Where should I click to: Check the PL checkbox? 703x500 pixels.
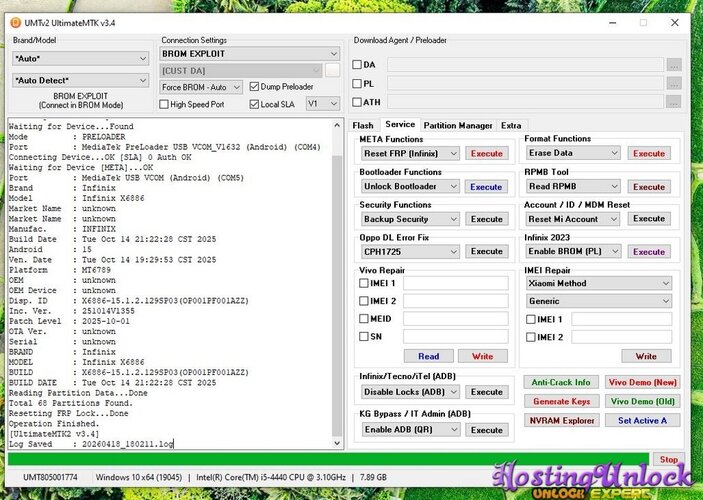[x=357, y=83]
